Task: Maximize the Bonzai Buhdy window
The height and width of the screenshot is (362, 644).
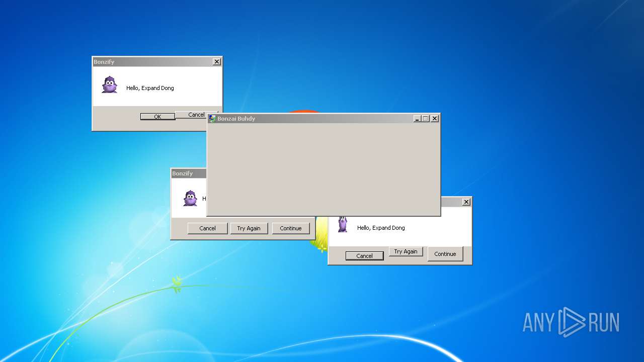Action: (x=425, y=119)
